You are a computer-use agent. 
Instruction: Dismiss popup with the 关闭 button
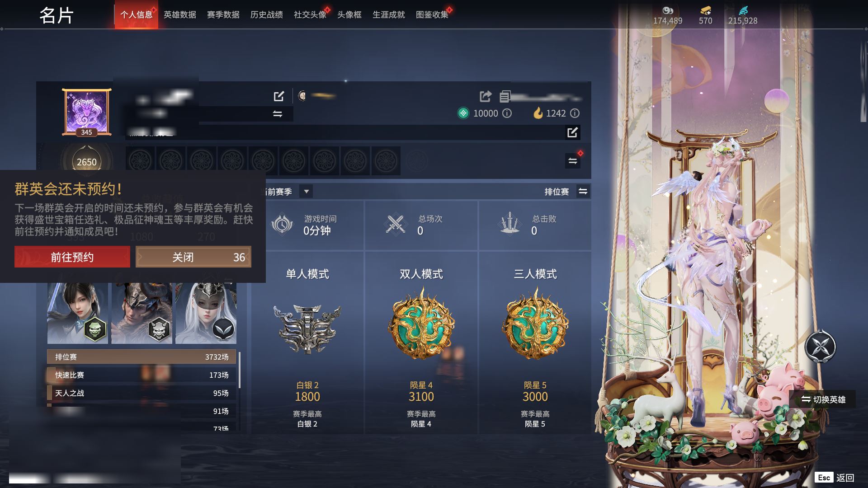(193, 257)
